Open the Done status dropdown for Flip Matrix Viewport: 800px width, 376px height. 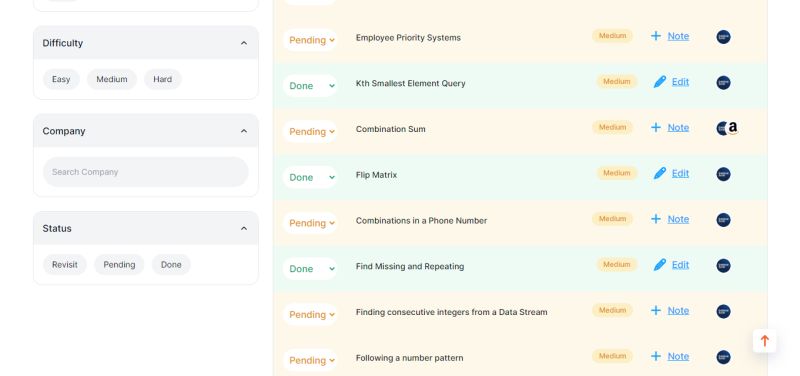tap(310, 178)
